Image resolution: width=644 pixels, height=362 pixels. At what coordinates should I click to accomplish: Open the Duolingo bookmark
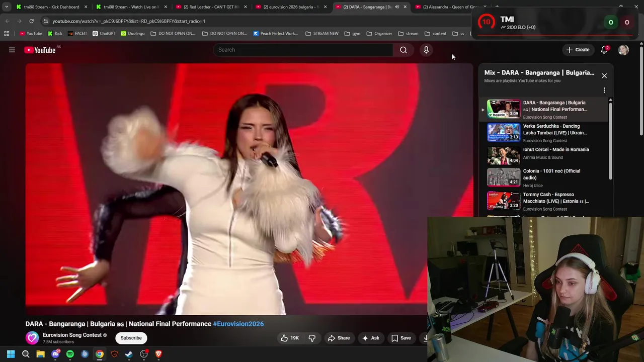click(132, 34)
